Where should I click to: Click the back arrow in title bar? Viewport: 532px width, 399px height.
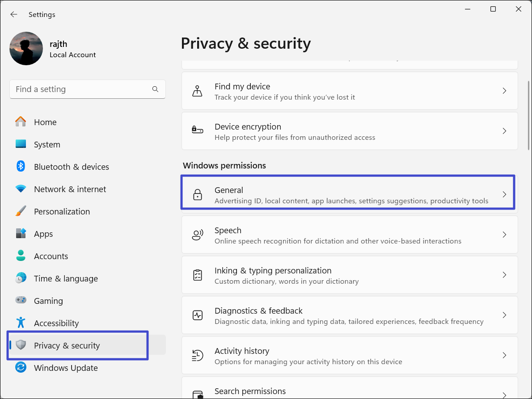point(14,14)
